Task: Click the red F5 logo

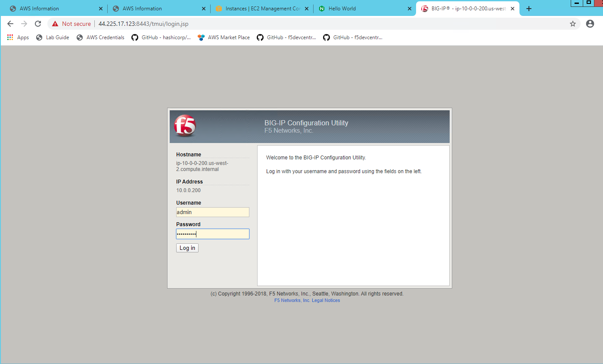Action: coord(185,126)
